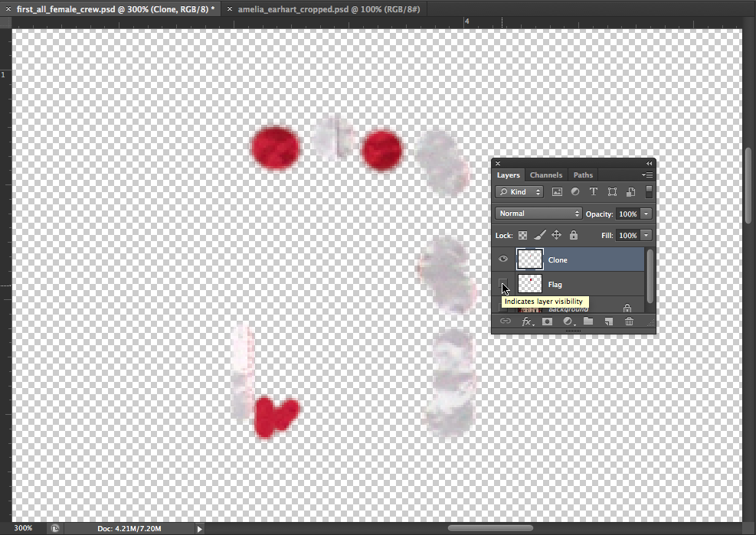Add a layer mask from the Layers panel
Image resolution: width=756 pixels, height=535 pixels.
548,322
